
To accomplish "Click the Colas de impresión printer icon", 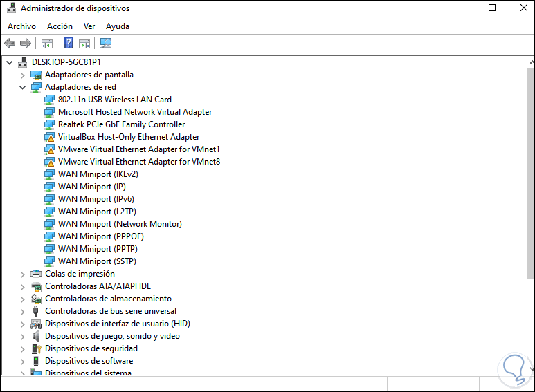I will [36, 274].
